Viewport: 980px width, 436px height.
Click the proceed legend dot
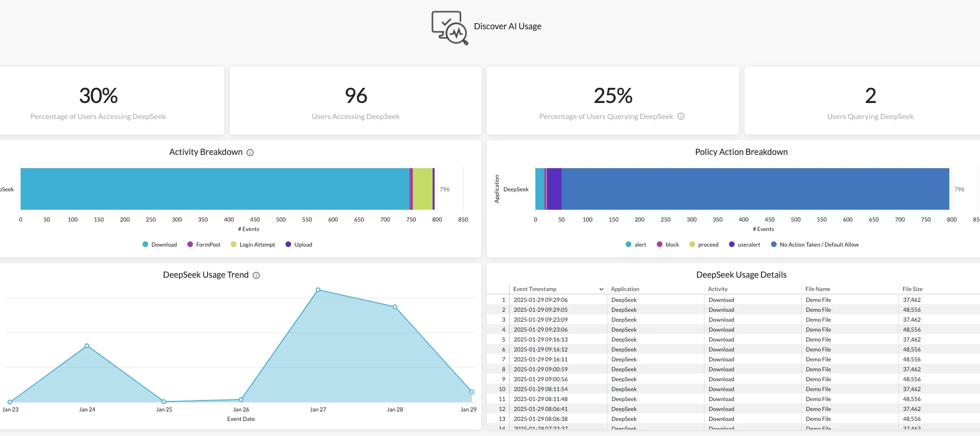point(692,244)
